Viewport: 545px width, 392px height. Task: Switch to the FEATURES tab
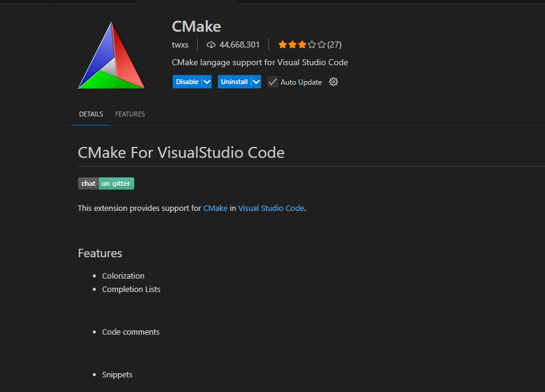pos(130,114)
